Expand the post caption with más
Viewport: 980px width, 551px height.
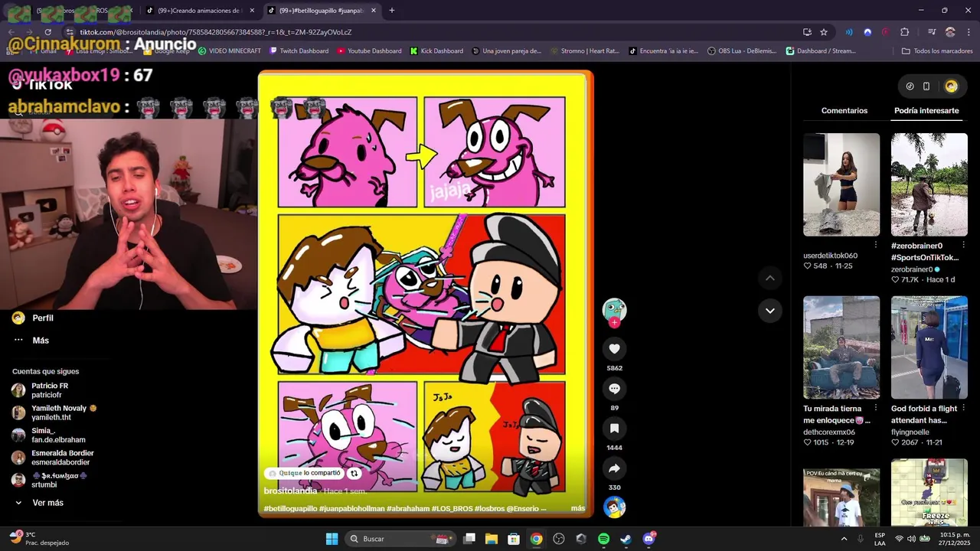[577, 508]
